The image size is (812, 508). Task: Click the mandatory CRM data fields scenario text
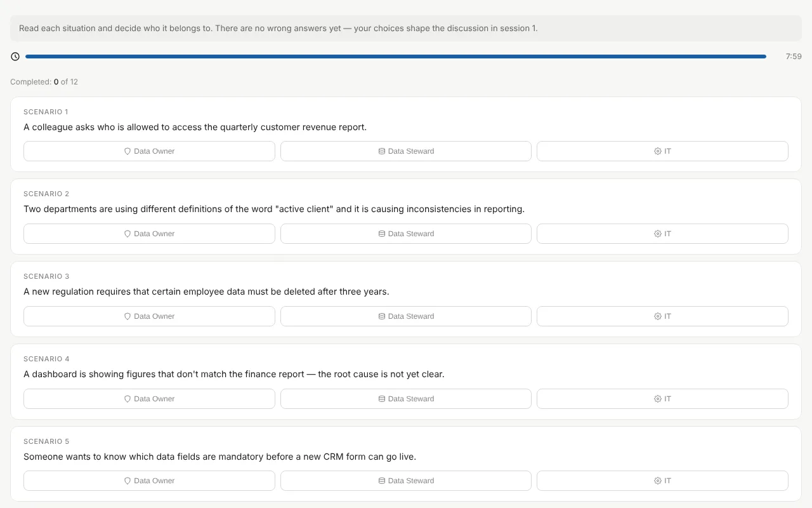(219, 457)
